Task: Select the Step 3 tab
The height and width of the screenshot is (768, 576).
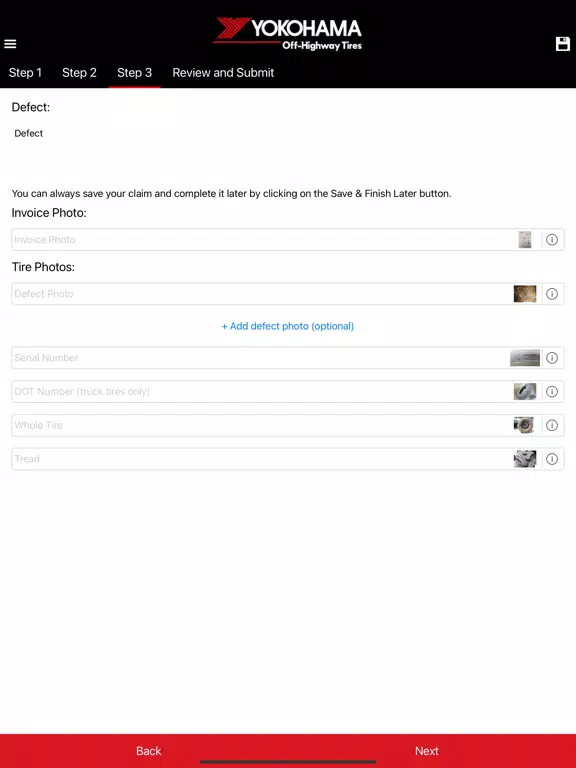Action: click(134, 73)
